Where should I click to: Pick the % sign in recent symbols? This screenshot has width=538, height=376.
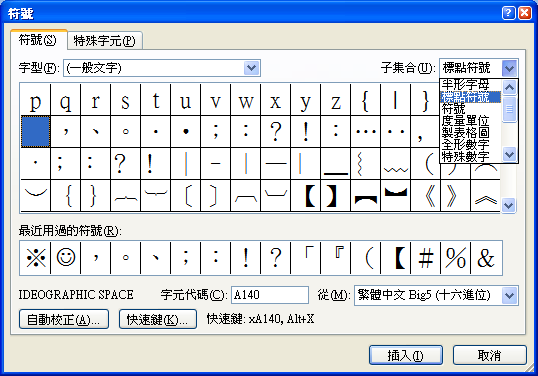pos(455,258)
